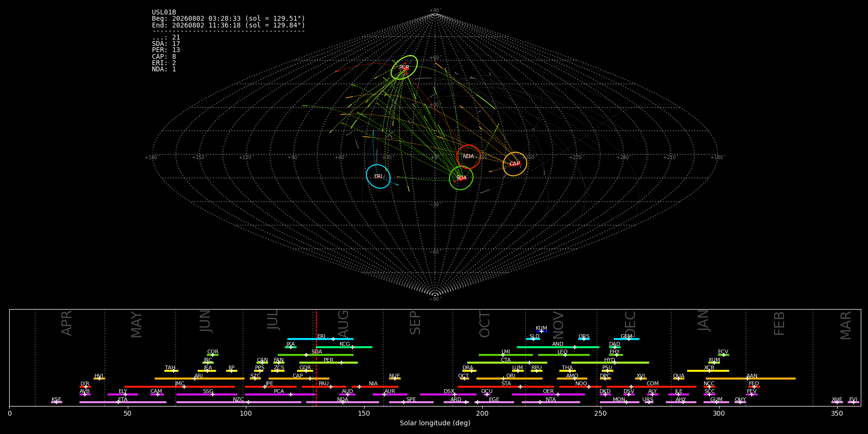Click the Solar longitude axis label
This screenshot has height=434, width=868.
point(435,423)
